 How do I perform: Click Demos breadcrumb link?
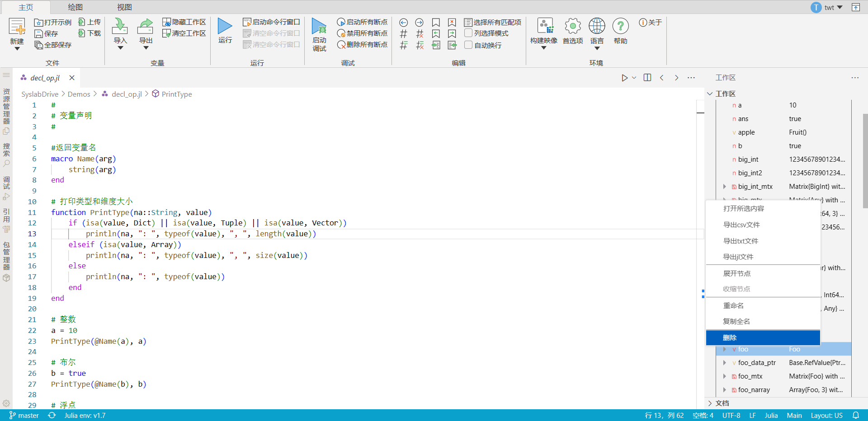coord(79,94)
